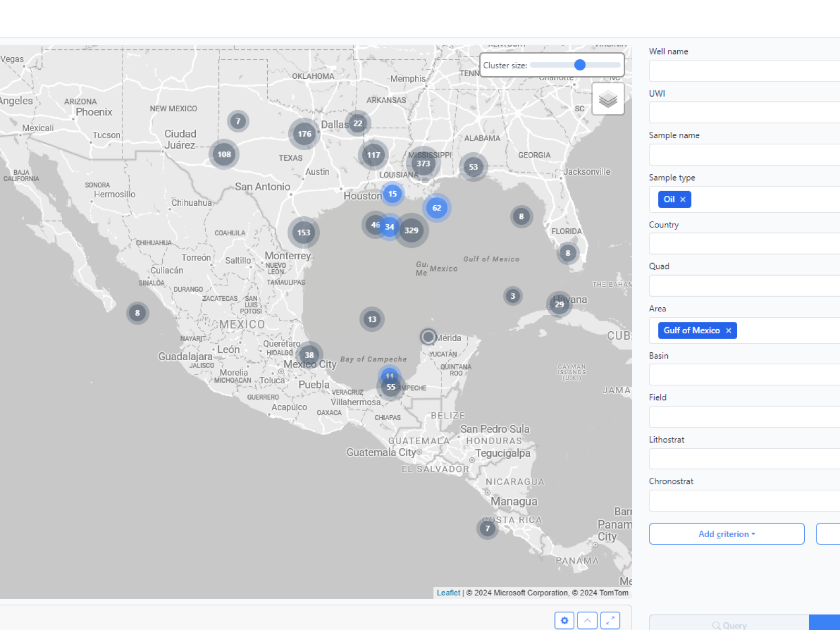Click the blue 15 cluster near Houston

(x=392, y=194)
